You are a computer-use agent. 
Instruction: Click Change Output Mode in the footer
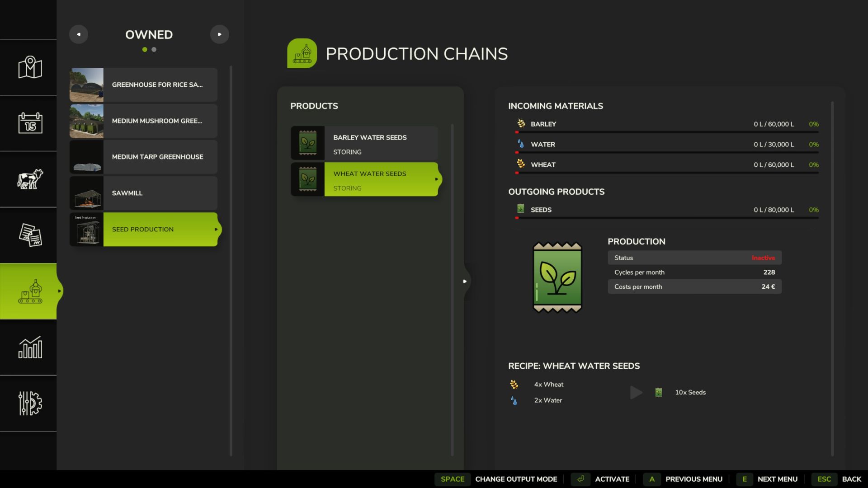[x=516, y=479]
